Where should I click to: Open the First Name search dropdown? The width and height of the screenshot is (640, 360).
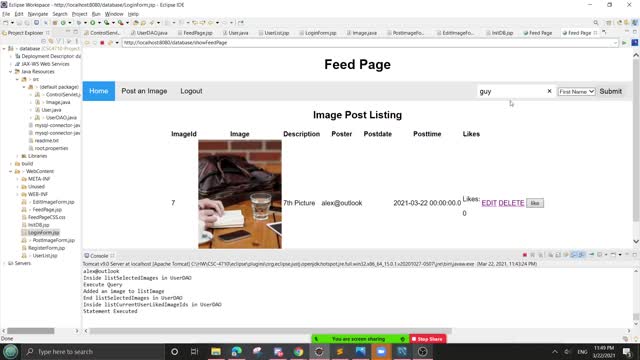coord(576,91)
